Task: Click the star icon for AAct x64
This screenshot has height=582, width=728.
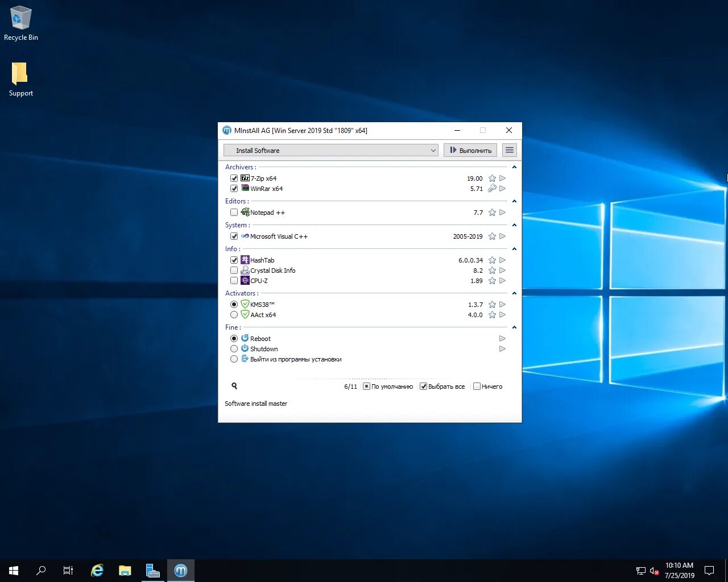Action: [x=492, y=315]
